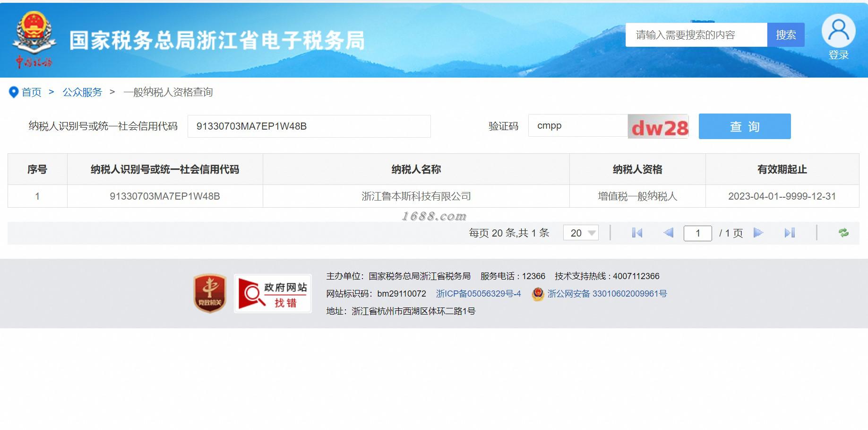Click the address 浙江省杭州市西湖区体环二路1号

[401, 311]
